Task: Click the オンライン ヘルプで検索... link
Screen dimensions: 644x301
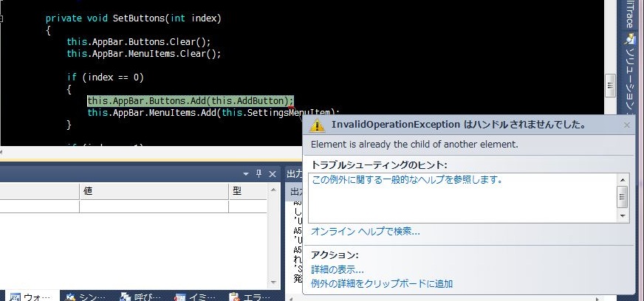Action: click(365, 231)
